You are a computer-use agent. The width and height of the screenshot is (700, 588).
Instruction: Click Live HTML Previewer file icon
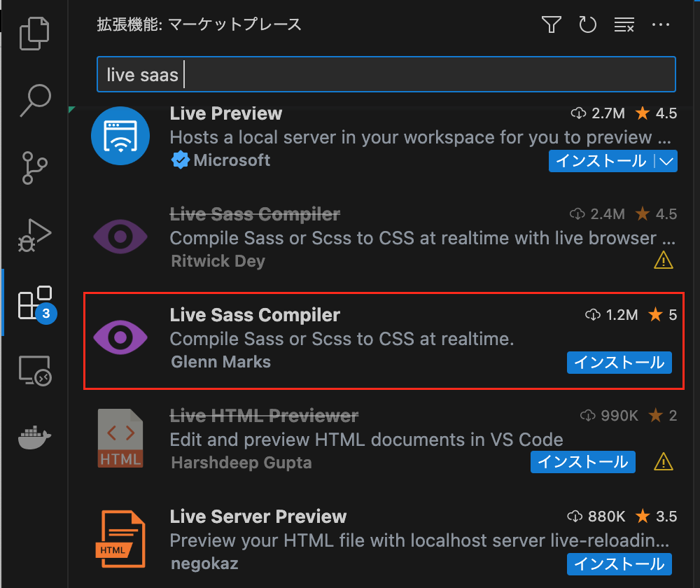120,438
